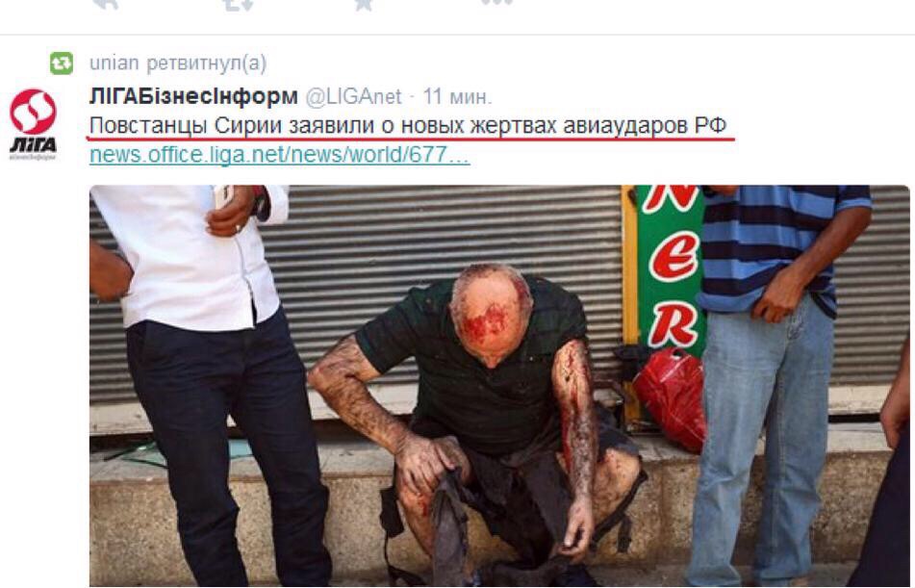Image resolution: width=915 pixels, height=588 pixels.
Task: Click the red underline beneath the tweet headline
Action: coord(411,139)
